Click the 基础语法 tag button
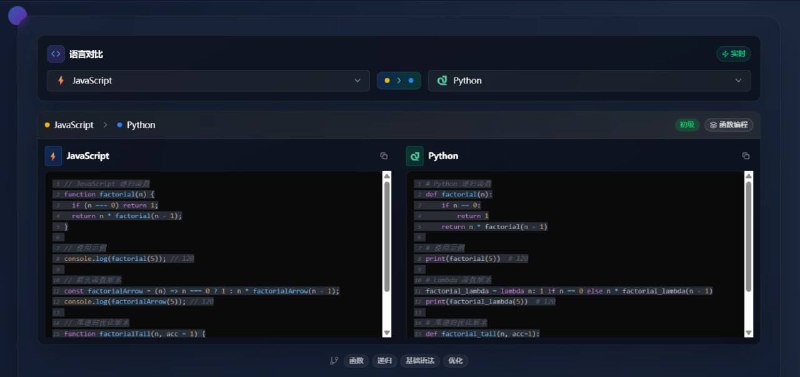 [x=419, y=361]
